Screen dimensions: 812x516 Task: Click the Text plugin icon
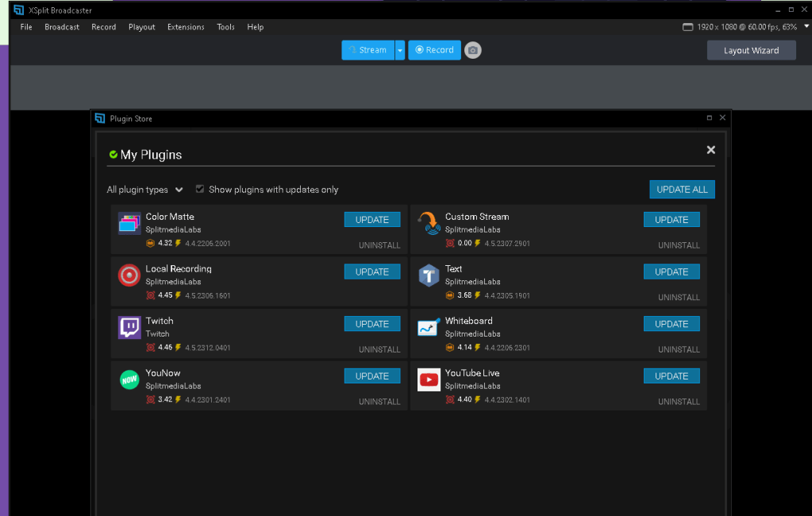pyautogui.click(x=429, y=275)
